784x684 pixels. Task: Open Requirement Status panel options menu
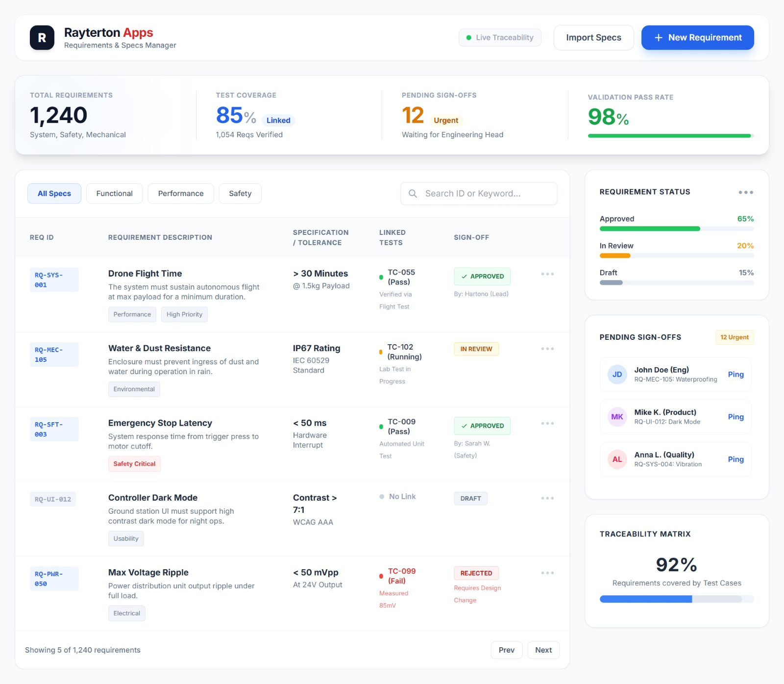click(745, 192)
